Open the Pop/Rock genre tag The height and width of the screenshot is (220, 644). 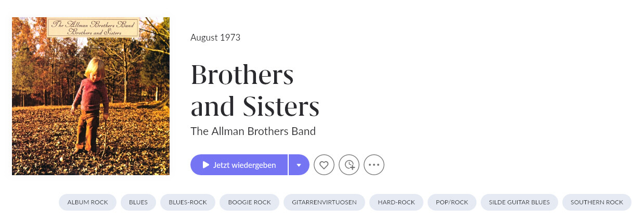click(x=452, y=202)
